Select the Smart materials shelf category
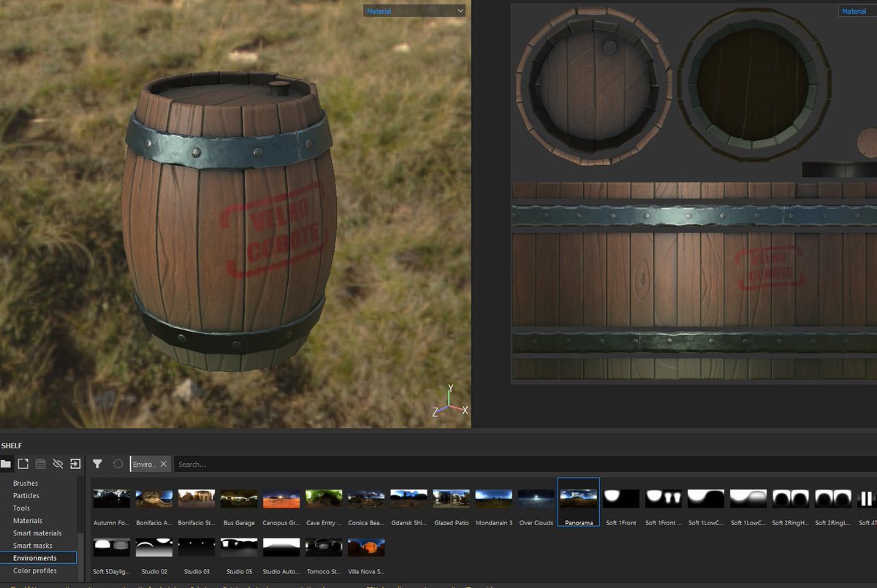Viewport: 877px width, 588px height. tap(37, 533)
